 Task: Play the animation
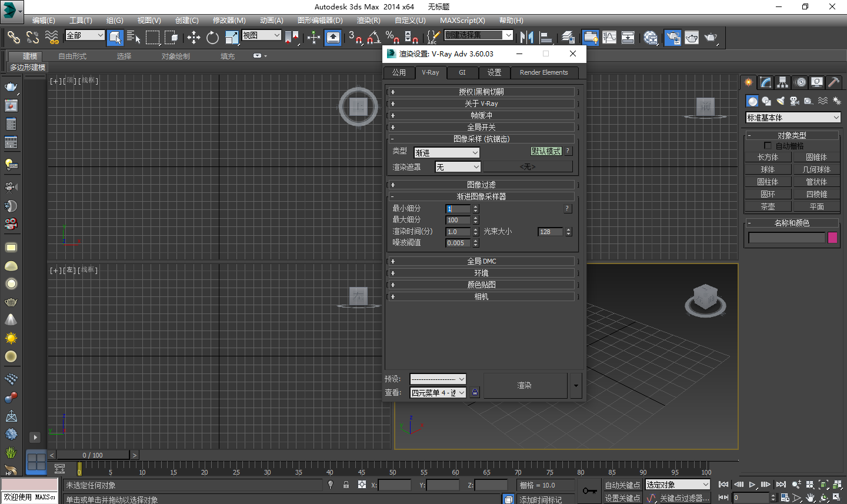tap(752, 485)
